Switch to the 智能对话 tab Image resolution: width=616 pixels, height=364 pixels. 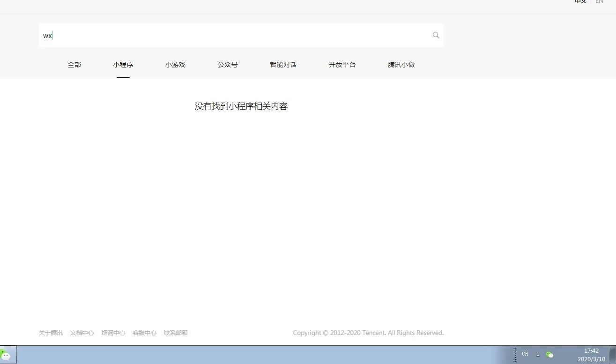pyautogui.click(x=283, y=65)
